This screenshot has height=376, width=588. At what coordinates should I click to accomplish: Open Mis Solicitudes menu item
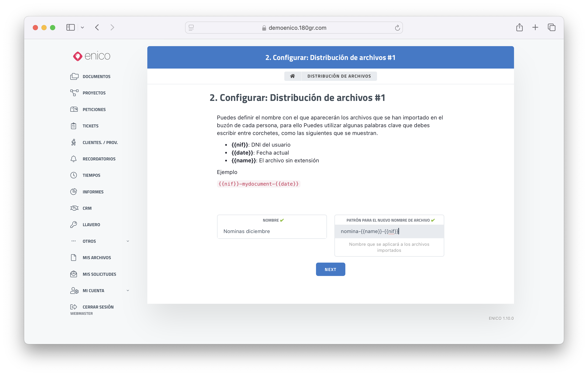pos(99,274)
